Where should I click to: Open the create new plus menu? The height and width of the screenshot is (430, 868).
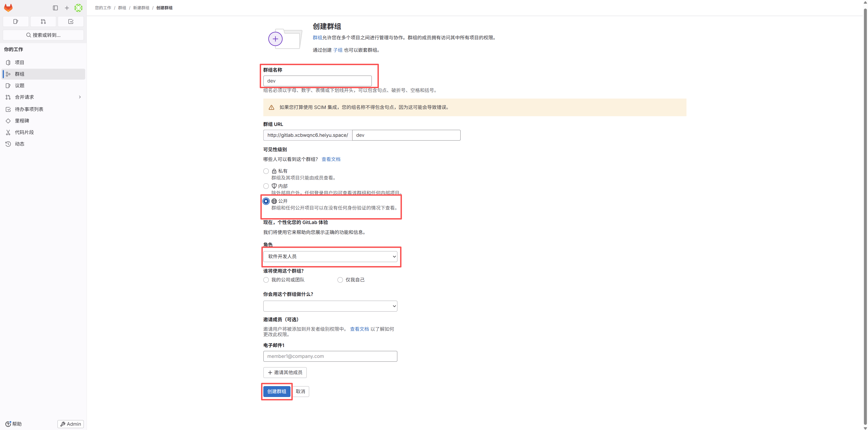(x=67, y=8)
